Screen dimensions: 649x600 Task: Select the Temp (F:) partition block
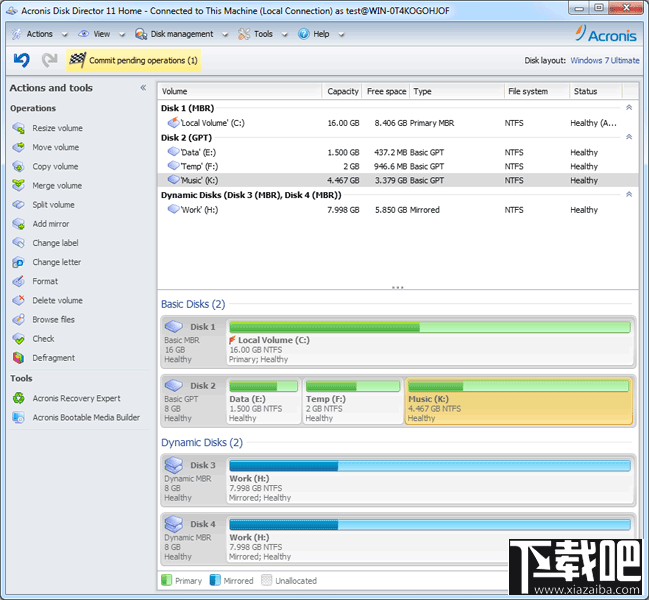[353, 401]
